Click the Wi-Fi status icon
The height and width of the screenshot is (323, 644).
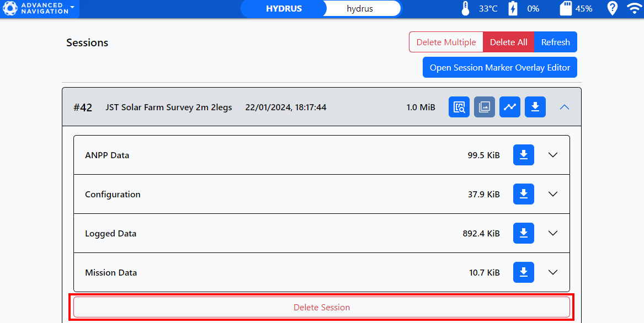pos(634,8)
